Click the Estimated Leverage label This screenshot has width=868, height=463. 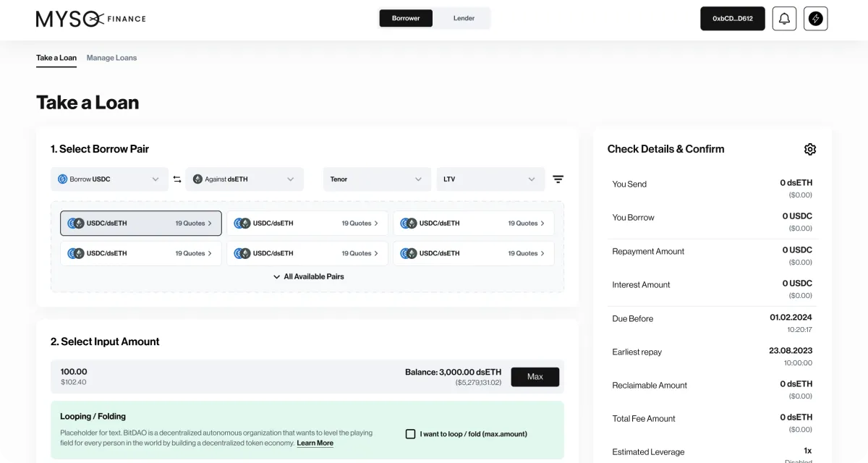(648, 452)
